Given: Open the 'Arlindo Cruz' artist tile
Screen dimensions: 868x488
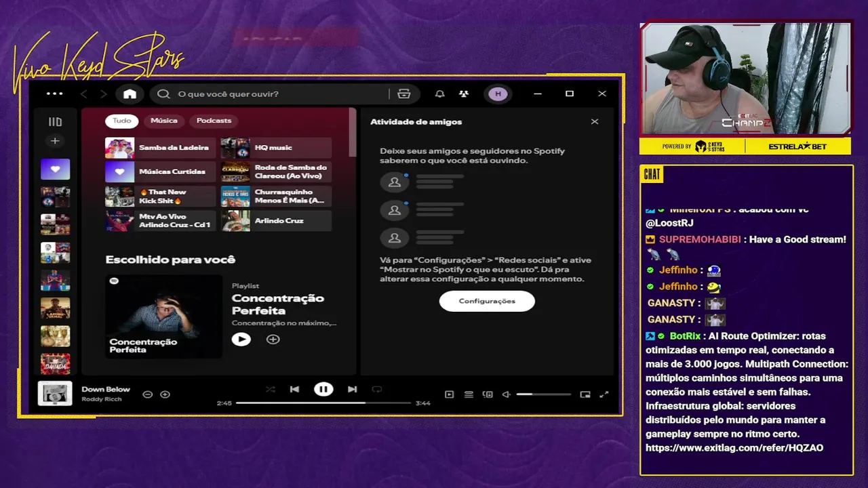Looking at the screenshot, I should click(x=276, y=221).
